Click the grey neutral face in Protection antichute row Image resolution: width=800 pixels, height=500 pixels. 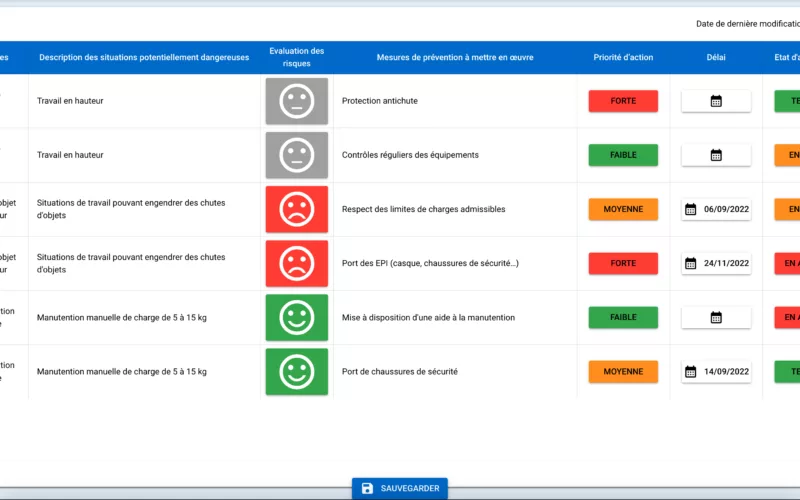[x=296, y=101]
